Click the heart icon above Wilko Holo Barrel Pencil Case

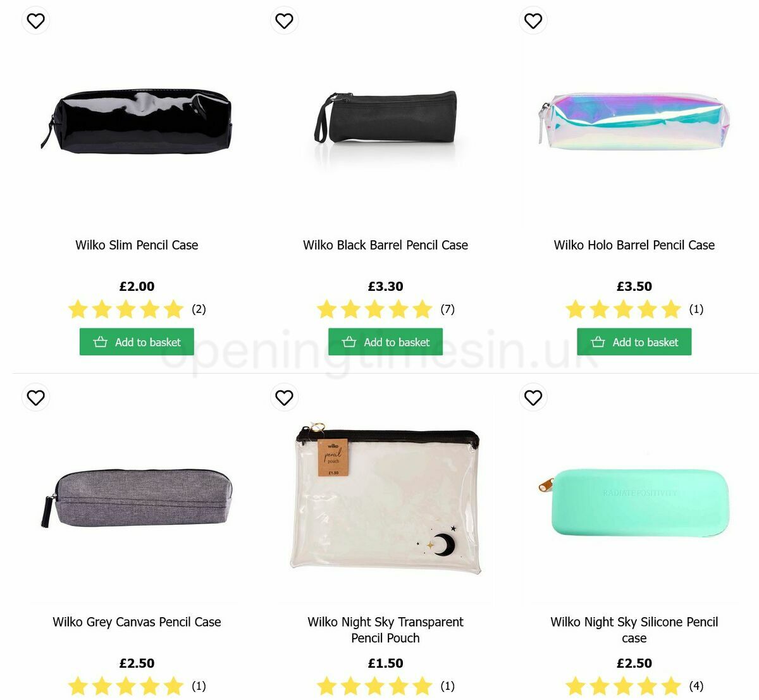(533, 20)
